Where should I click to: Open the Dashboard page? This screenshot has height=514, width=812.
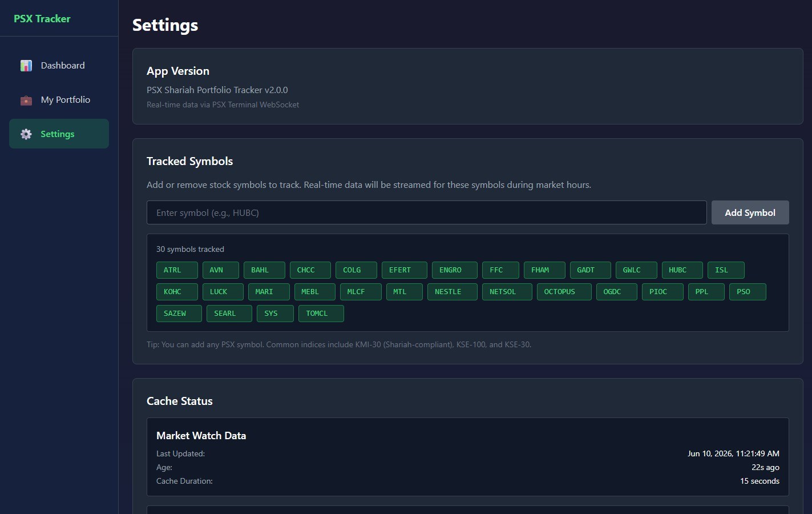pyautogui.click(x=59, y=66)
